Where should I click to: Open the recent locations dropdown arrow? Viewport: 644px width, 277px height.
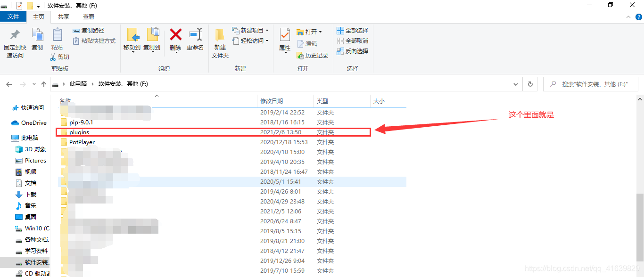point(34,84)
